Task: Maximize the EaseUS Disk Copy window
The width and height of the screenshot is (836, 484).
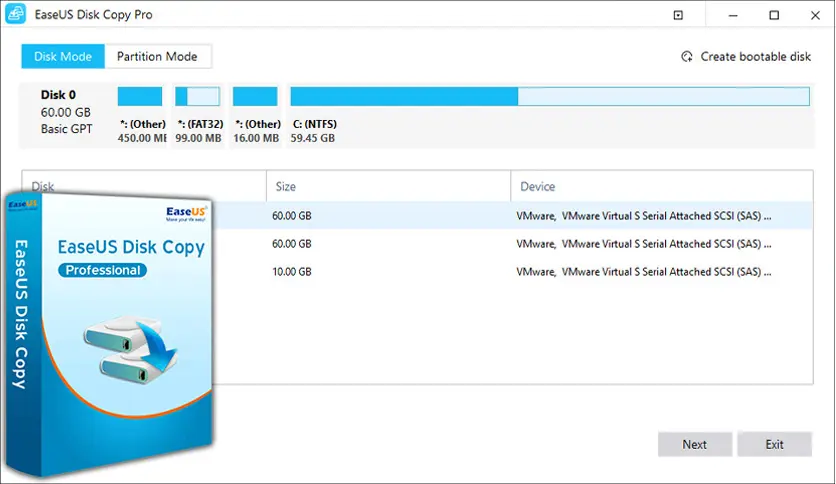Action: (x=774, y=16)
